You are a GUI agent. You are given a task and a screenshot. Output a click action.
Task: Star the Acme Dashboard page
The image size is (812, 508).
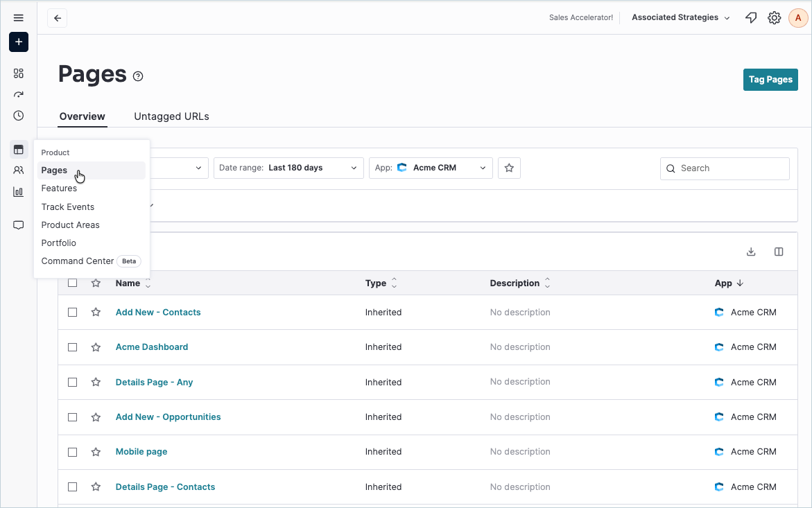click(96, 347)
